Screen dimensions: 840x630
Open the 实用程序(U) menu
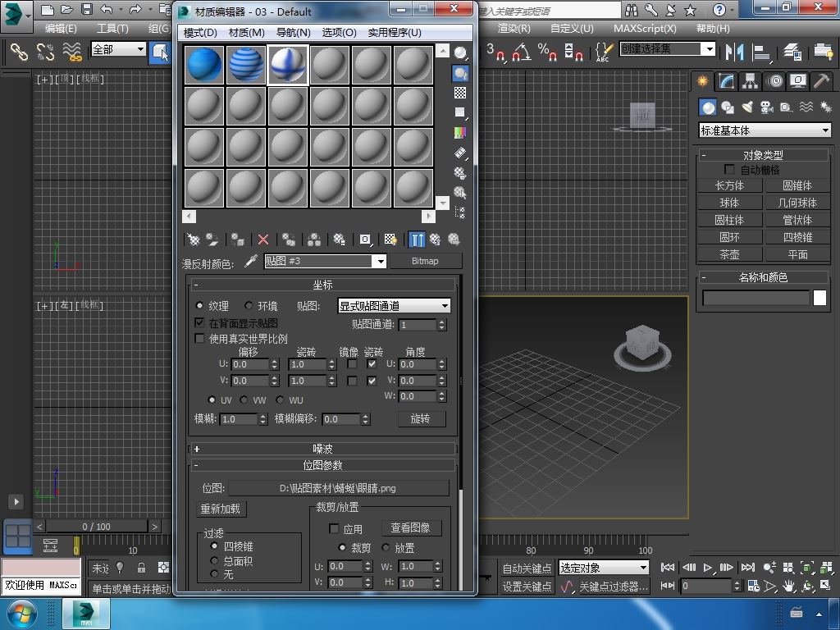(x=394, y=32)
